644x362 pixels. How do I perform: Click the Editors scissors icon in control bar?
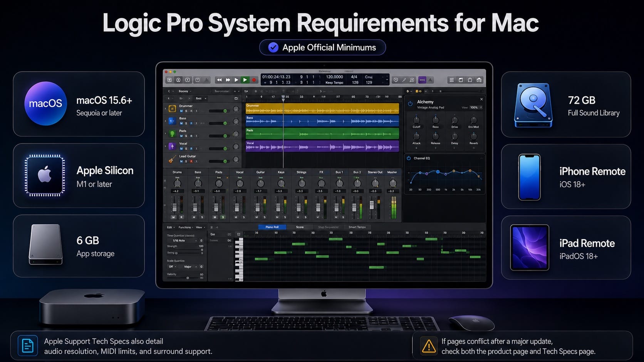click(x=206, y=80)
